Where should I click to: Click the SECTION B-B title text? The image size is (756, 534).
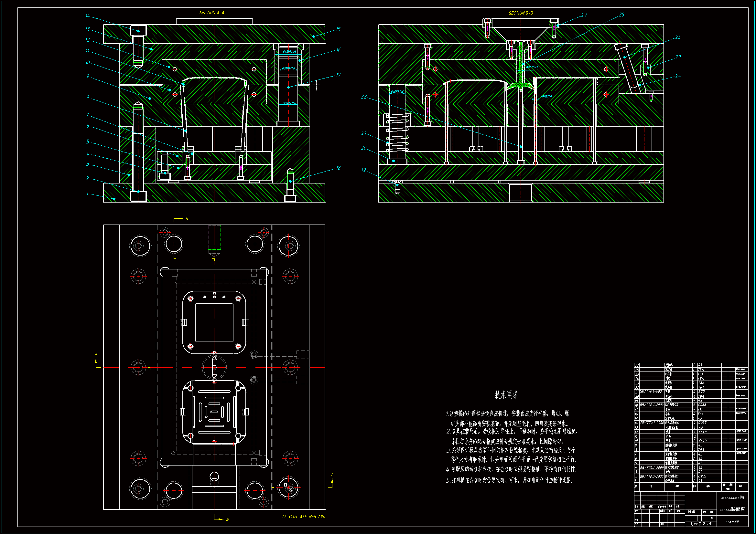click(521, 13)
